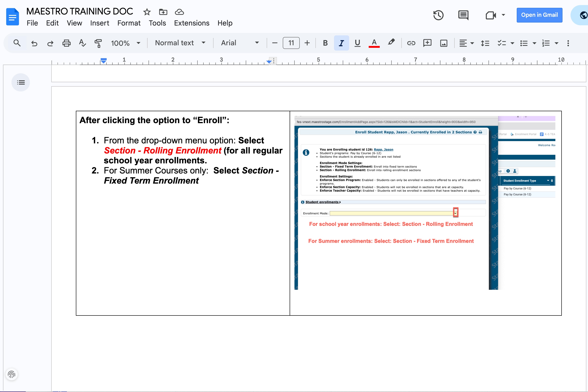The image size is (588, 392).
Task: Open the Extensions menu
Action: [x=191, y=23]
